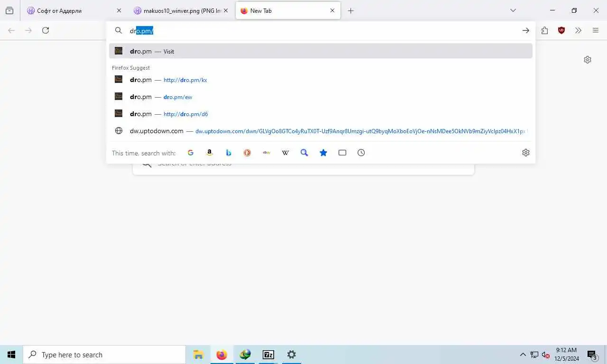Search this time with Google

[x=191, y=153]
